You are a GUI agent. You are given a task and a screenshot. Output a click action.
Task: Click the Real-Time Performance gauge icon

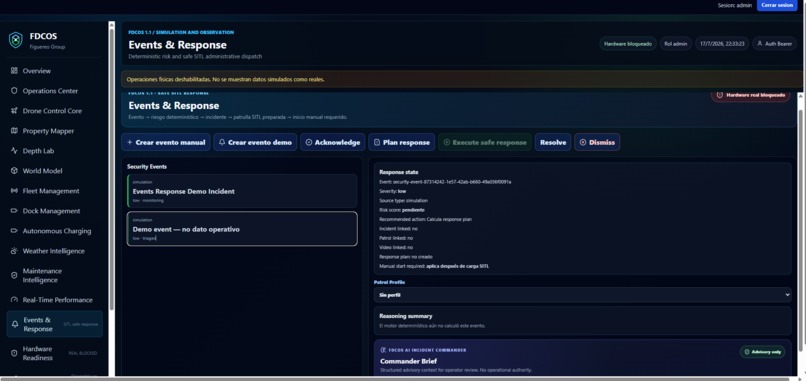(14, 300)
